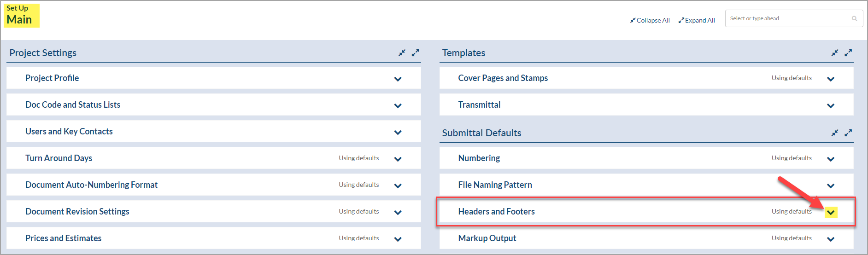Expand the Turn Around Days chevron

(398, 159)
